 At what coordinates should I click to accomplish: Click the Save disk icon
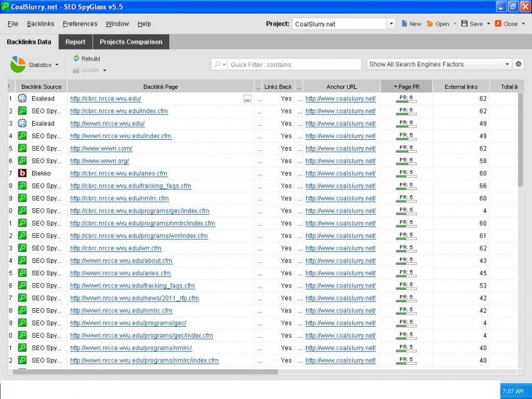click(464, 23)
